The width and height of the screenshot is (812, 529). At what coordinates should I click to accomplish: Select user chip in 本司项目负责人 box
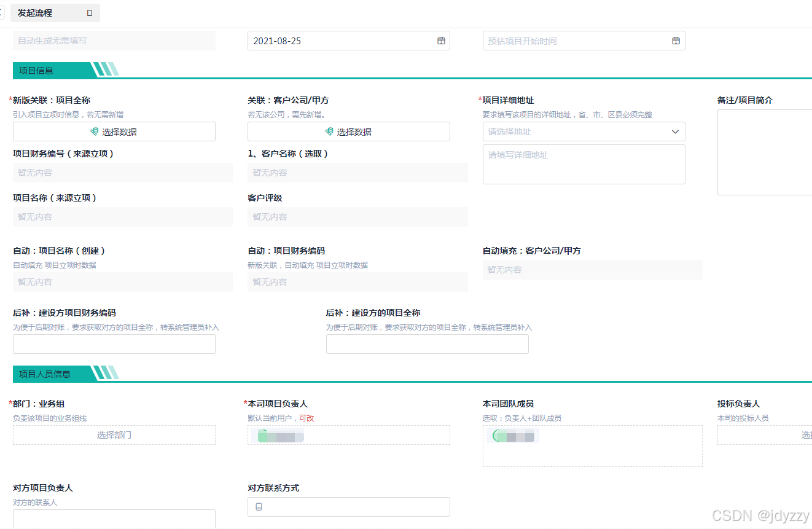tap(278, 436)
